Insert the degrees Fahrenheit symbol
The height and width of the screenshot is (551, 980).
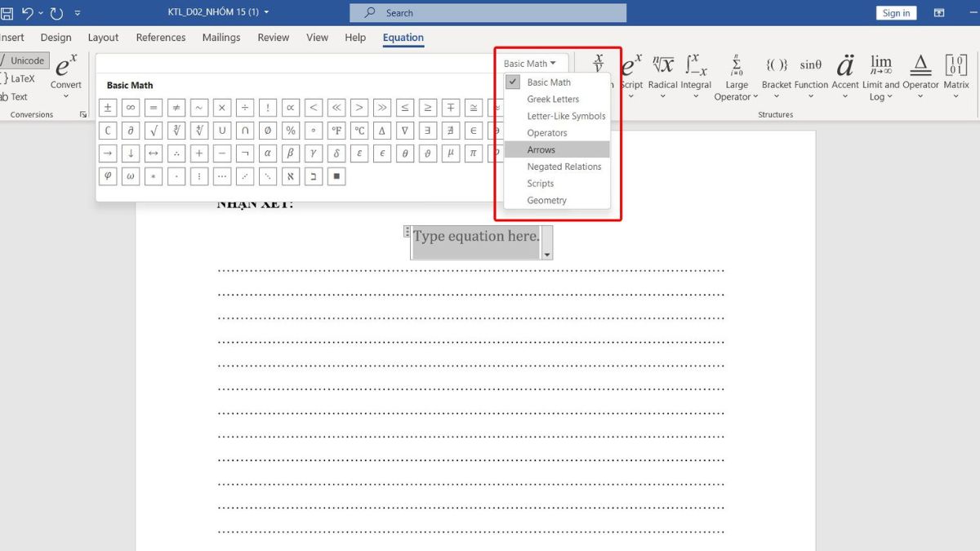tap(336, 130)
